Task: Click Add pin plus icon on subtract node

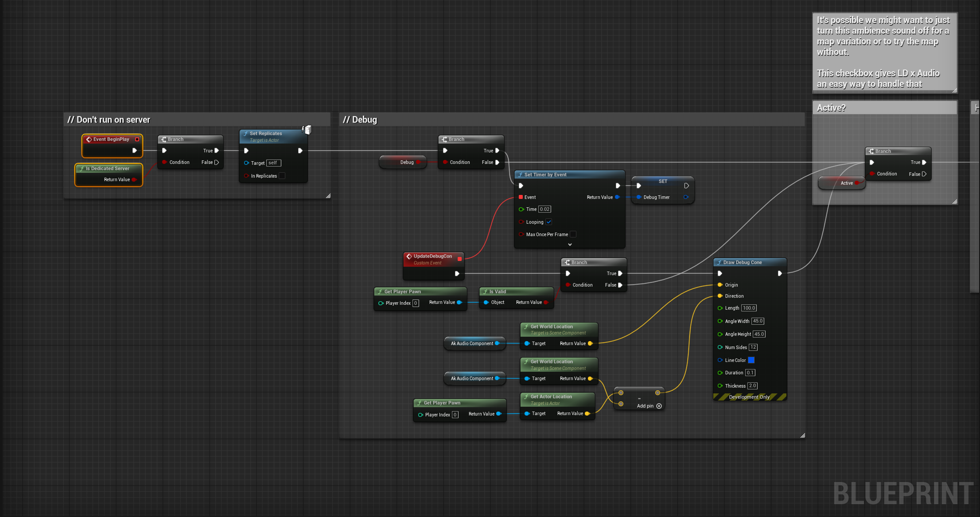Action: [x=659, y=406]
